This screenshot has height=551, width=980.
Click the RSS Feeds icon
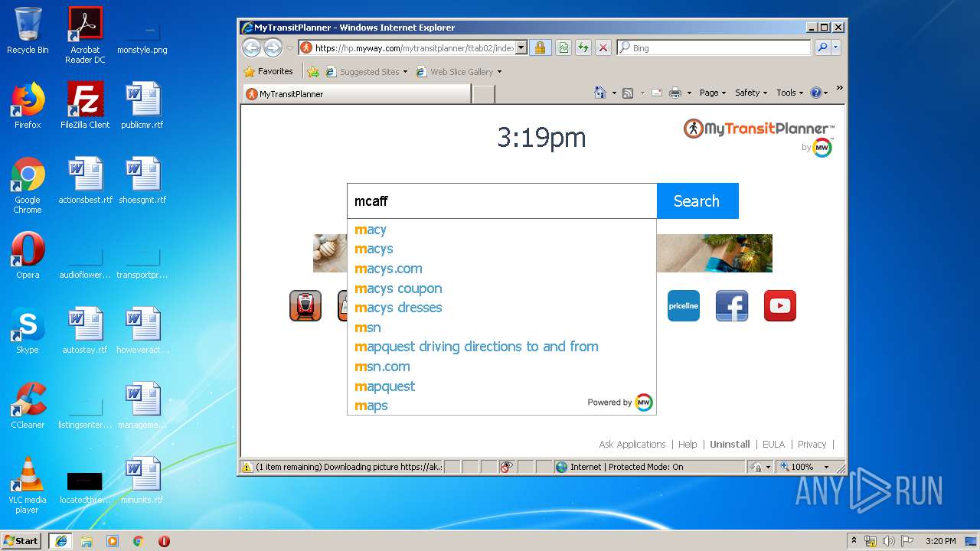pyautogui.click(x=628, y=93)
